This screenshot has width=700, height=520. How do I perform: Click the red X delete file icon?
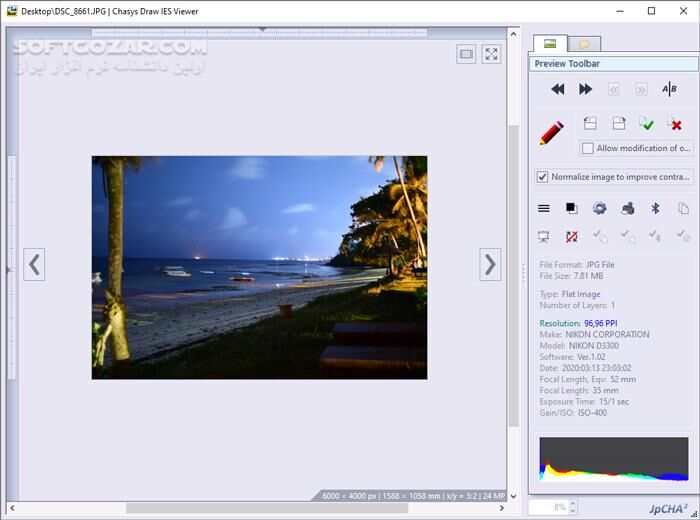pyautogui.click(x=675, y=124)
